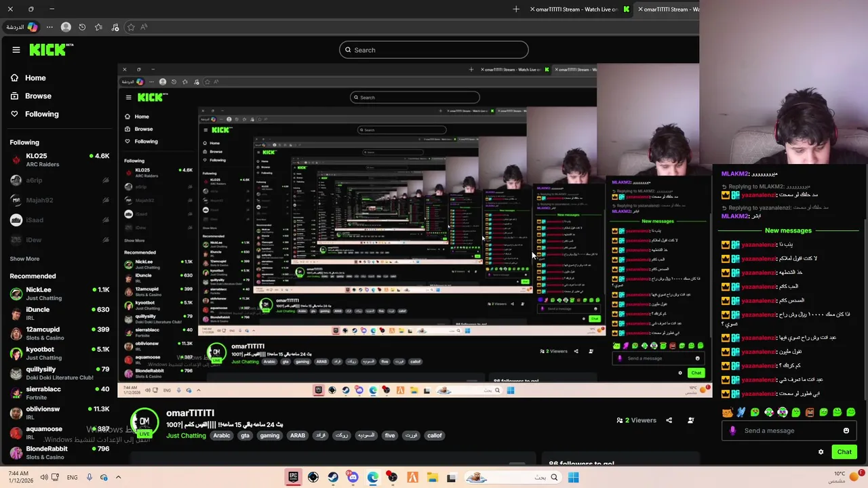Open Microsoft Edge from taskbar
This screenshot has height=488, width=868.
tap(372, 477)
